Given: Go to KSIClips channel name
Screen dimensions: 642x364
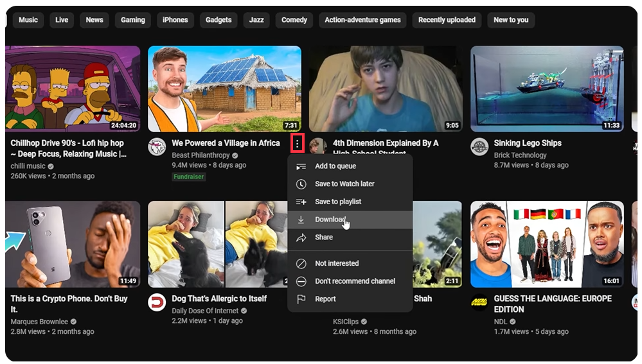Looking at the screenshot, I should 346,322.
